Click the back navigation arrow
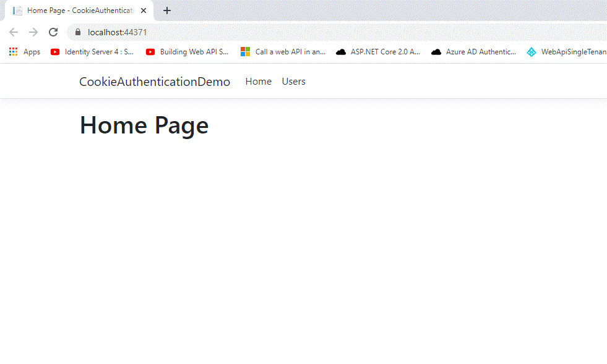 14,32
